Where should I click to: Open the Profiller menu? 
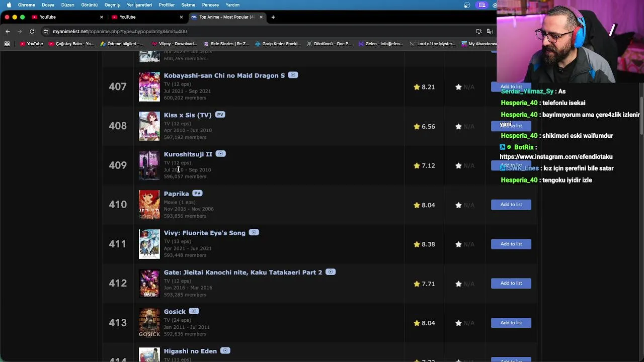pos(167,5)
